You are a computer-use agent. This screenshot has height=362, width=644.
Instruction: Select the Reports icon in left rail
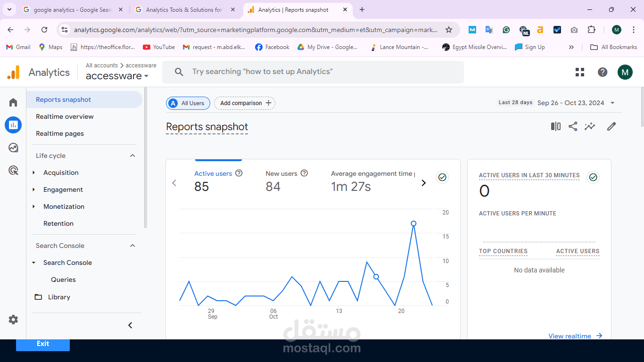13,125
